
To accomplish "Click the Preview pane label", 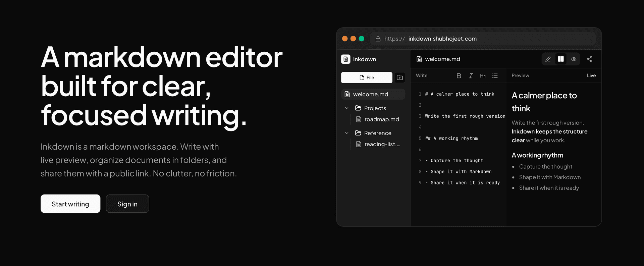I will coord(520,75).
